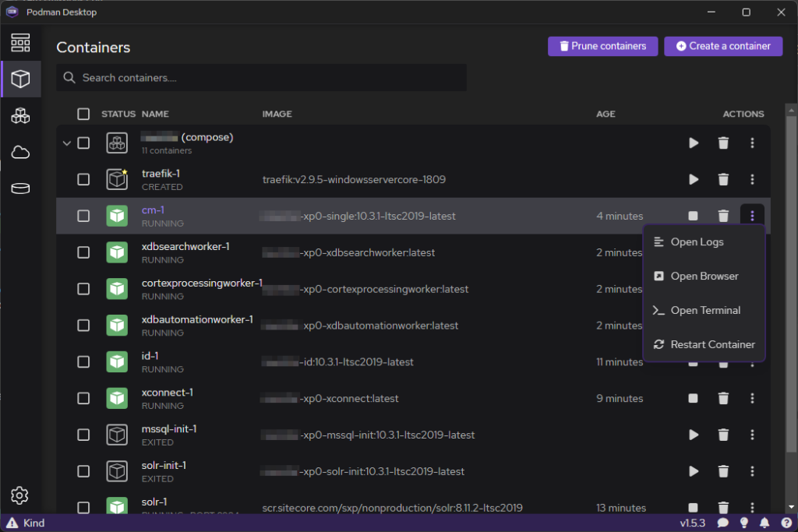Delete the compose group with trash icon
Screen dimensions: 798x532
pos(723,143)
